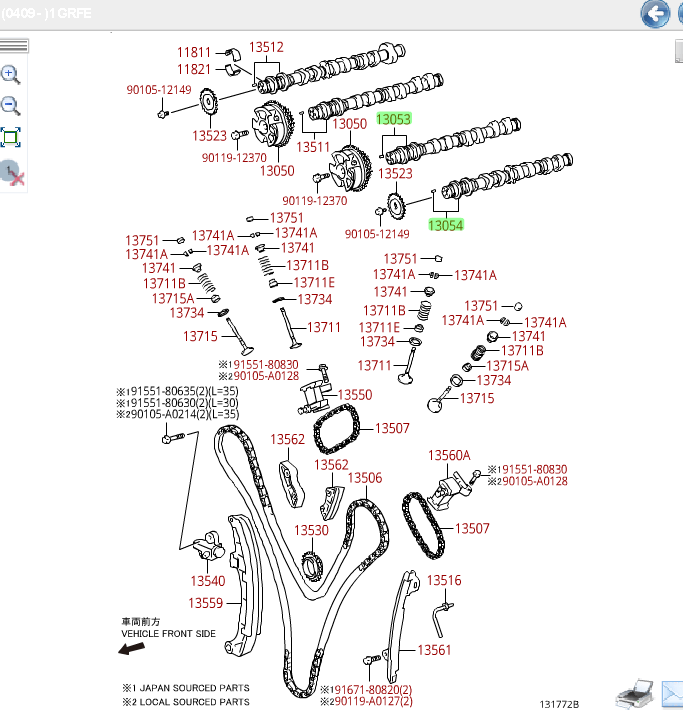Screen dimensions: 683x713
Task: Select 90105-A0128 label above 13550 tensioner
Action: 259,376
